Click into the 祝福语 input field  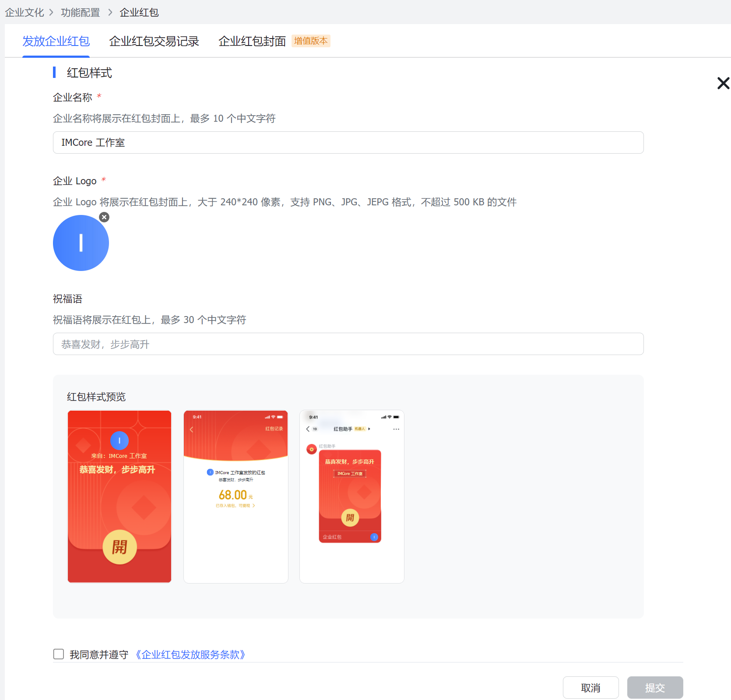click(348, 344)
